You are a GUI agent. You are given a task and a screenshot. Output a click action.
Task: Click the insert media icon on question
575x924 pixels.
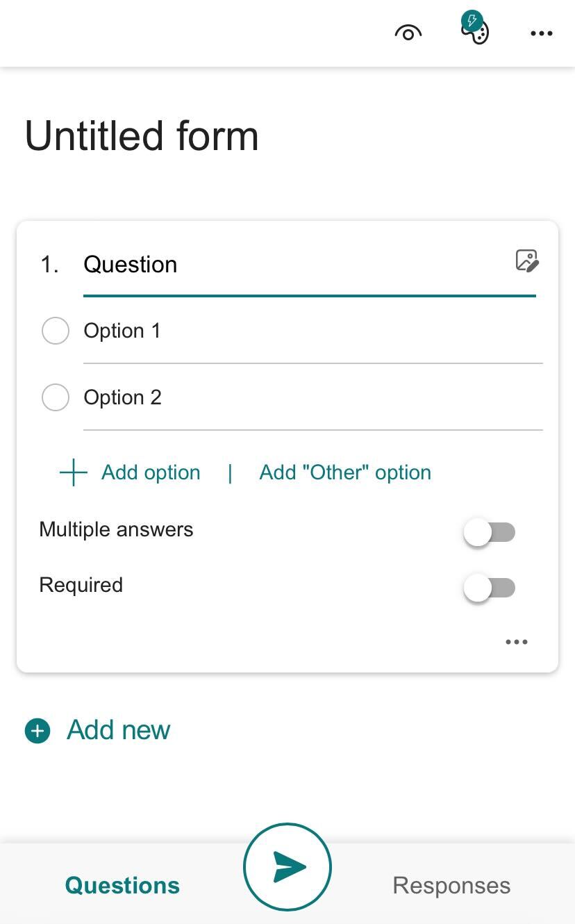527,261
